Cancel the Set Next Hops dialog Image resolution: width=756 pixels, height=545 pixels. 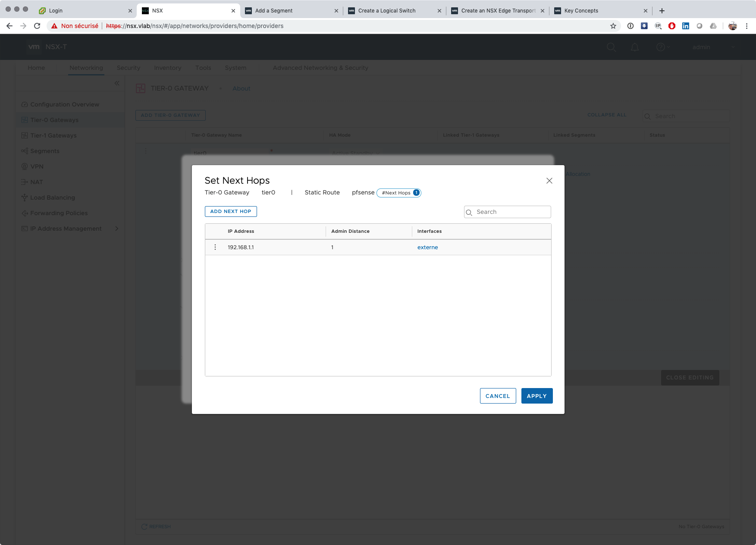(498, 396)
